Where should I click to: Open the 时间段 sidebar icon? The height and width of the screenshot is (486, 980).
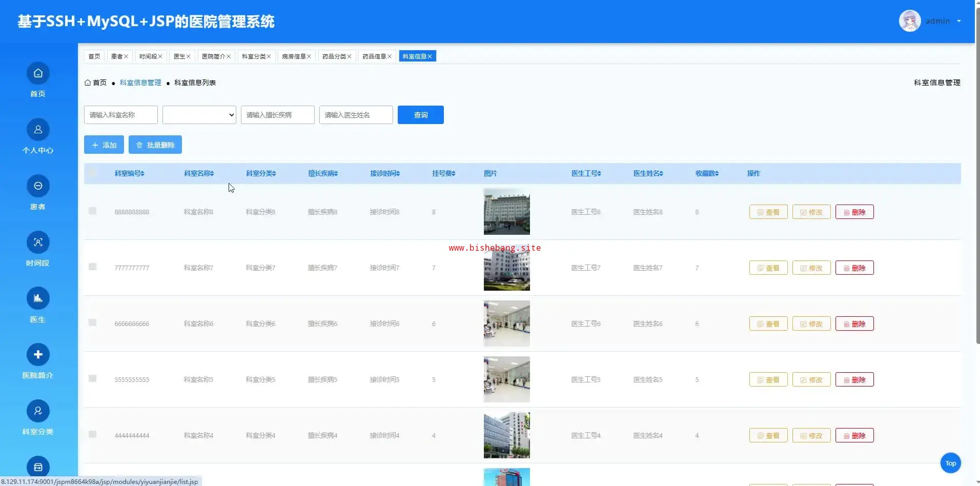pyautogui.click(x=38, y=242)
